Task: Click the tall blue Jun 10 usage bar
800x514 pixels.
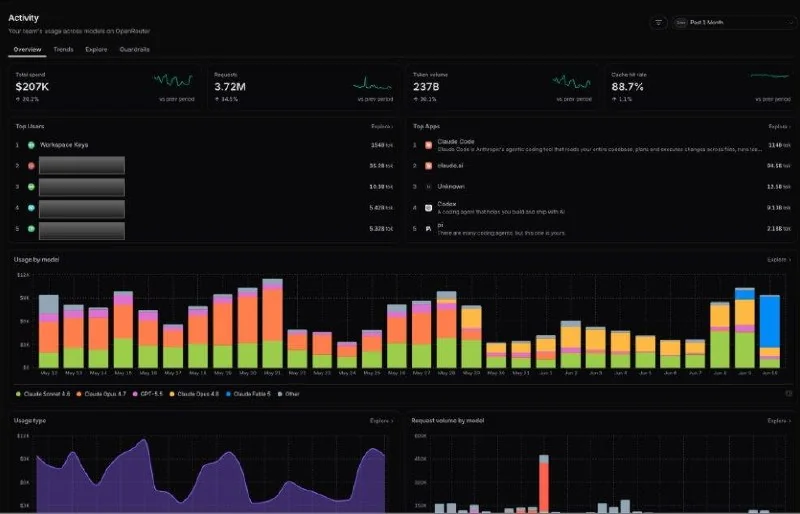Action: tap(769, 322)
